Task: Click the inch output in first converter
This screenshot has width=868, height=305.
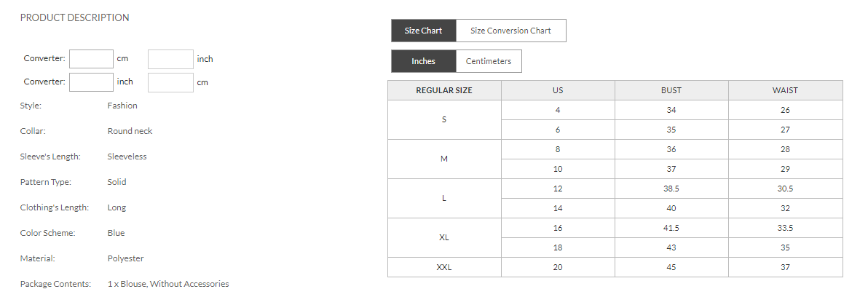Action: pyautogui.click(x=170, y=59)
